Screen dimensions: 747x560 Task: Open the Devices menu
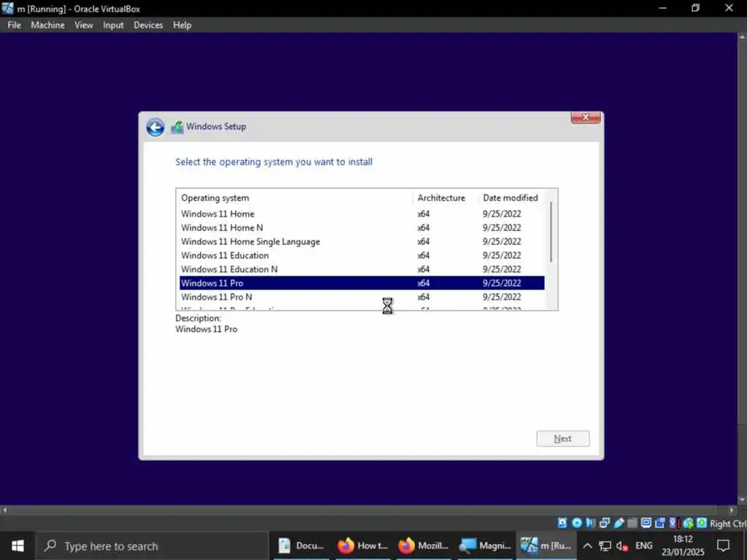(148, 26)
